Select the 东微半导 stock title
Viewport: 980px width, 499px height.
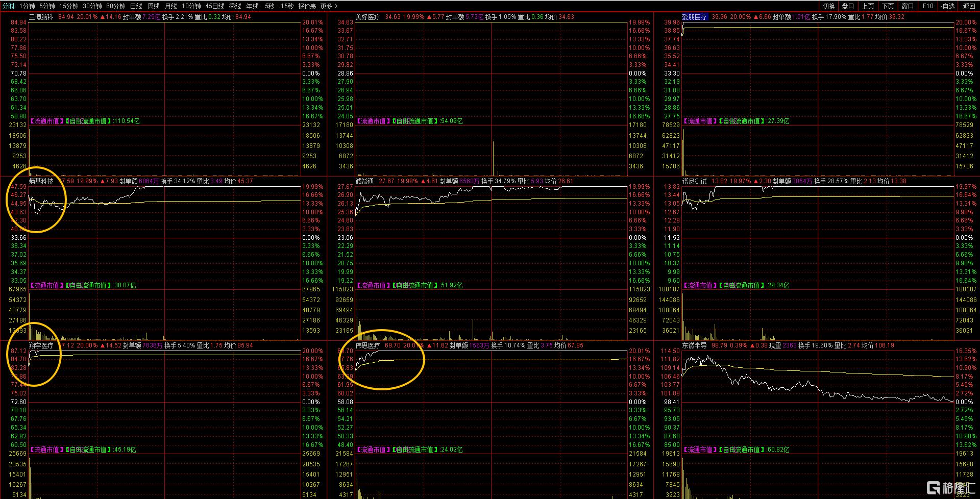point(694,345)
